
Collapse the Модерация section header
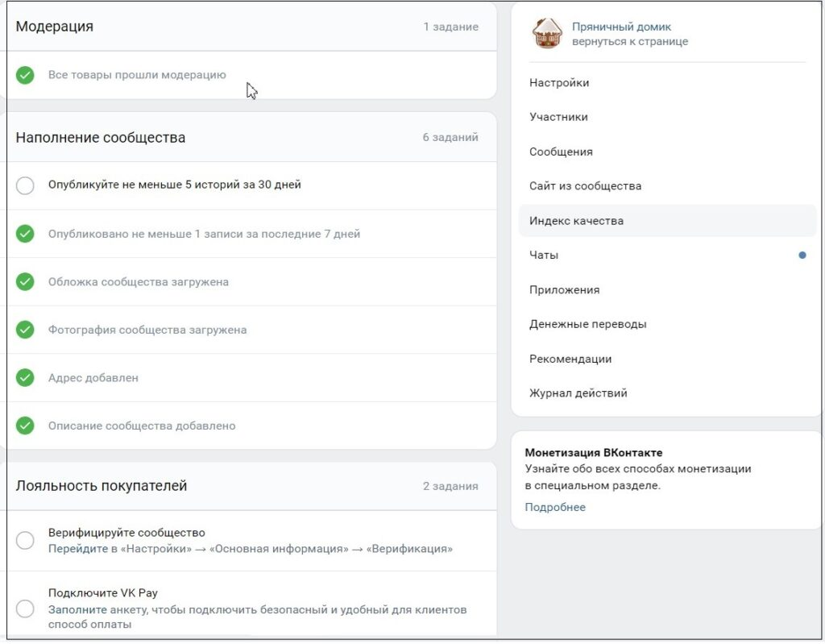coord(251,27)
